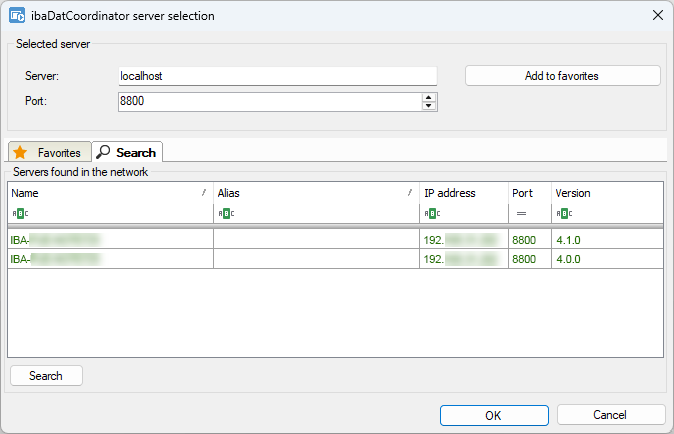Click the Server input field containing localhost
The image size is (674, 434).
coord(278,76)
